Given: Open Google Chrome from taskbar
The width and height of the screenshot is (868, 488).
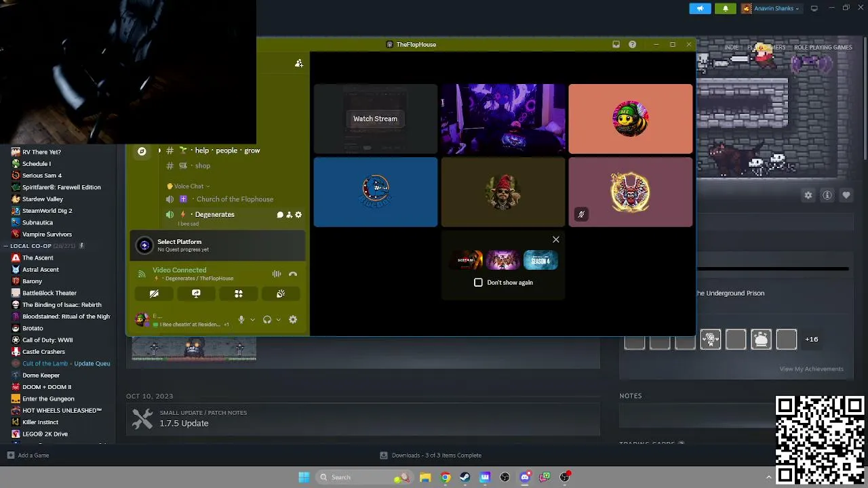Looking at the screenshot, I should (x=445, y=477).
